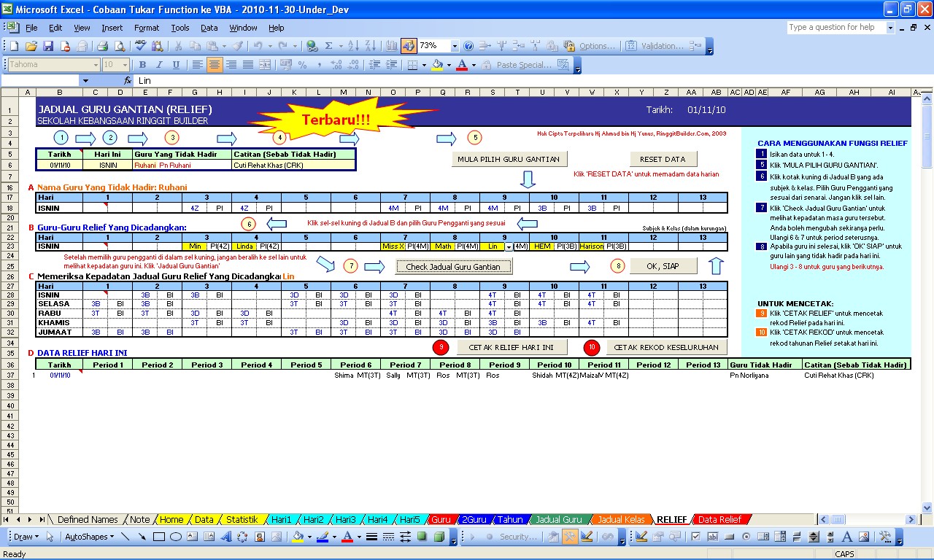Open the Chart Wizard icon
This screenshot has height=560, width=934.
click(x=391, y=46)
